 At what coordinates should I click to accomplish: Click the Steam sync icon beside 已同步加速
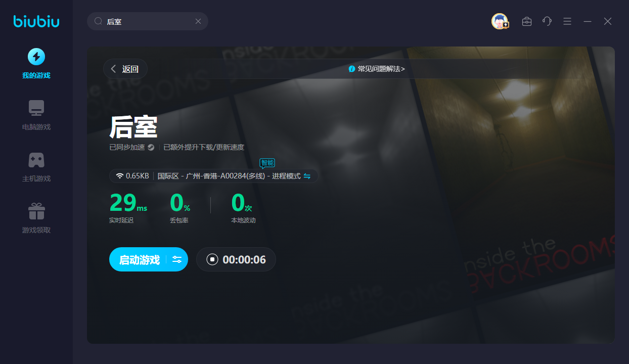coord(151,148)
